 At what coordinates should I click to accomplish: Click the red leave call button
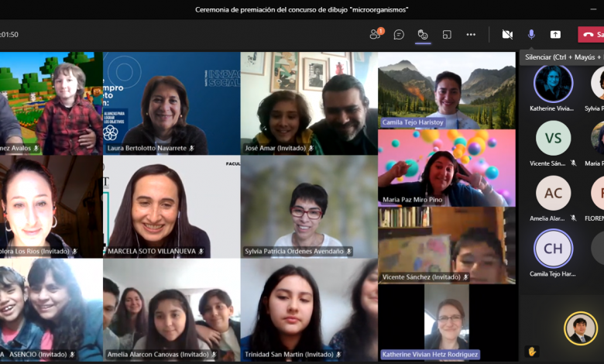590,34
